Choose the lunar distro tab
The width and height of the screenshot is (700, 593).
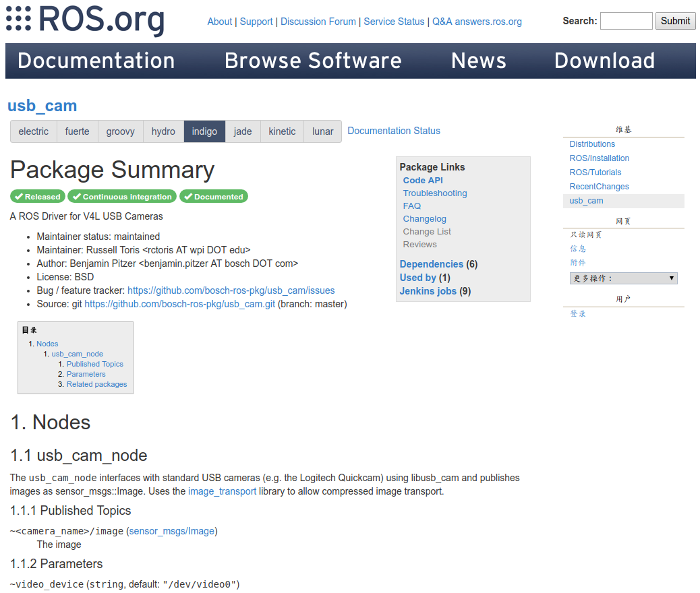click(322, 131)
